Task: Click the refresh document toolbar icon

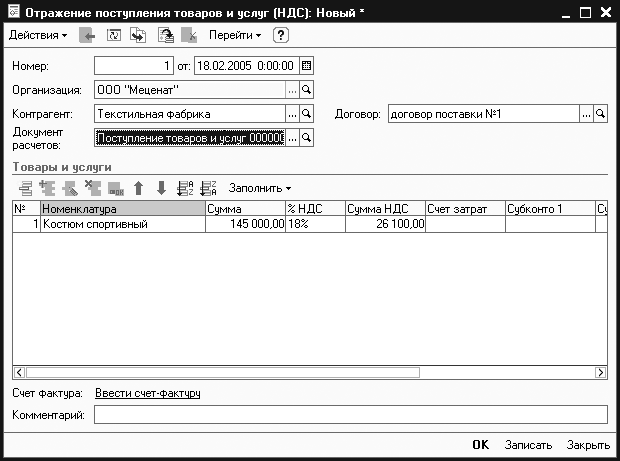Action: click(x=114, y=35)
